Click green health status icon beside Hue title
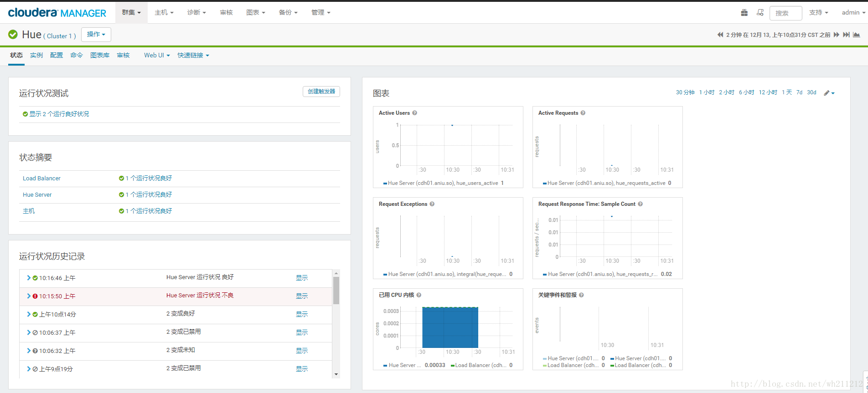Screen dimensions: 868x393 [x=13, y=34]
